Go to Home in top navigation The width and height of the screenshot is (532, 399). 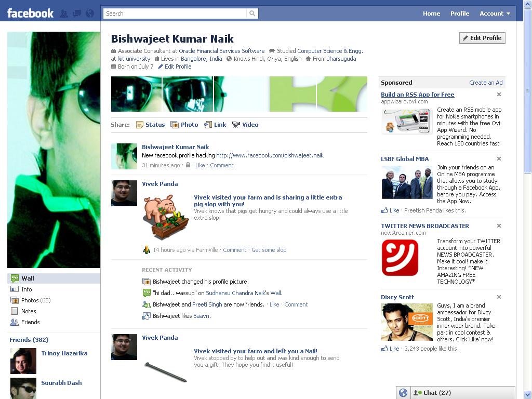point(431,14)
